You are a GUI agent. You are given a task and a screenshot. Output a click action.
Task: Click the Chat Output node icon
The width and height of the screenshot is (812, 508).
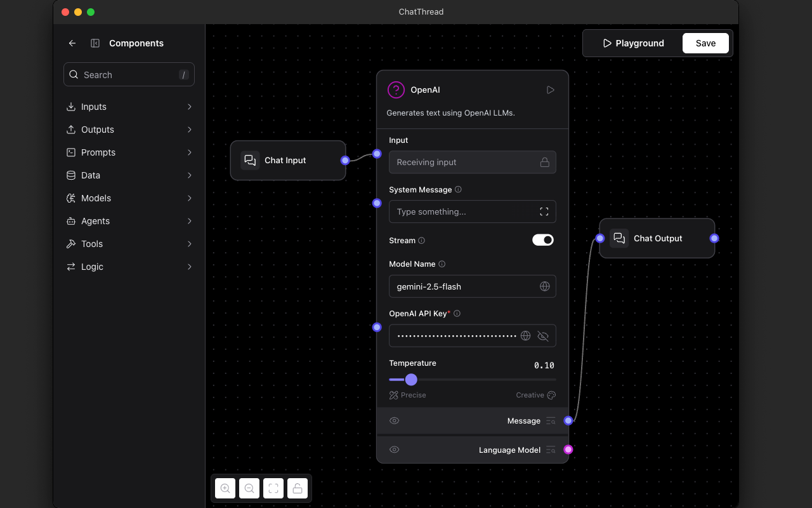tap(619, 238)
